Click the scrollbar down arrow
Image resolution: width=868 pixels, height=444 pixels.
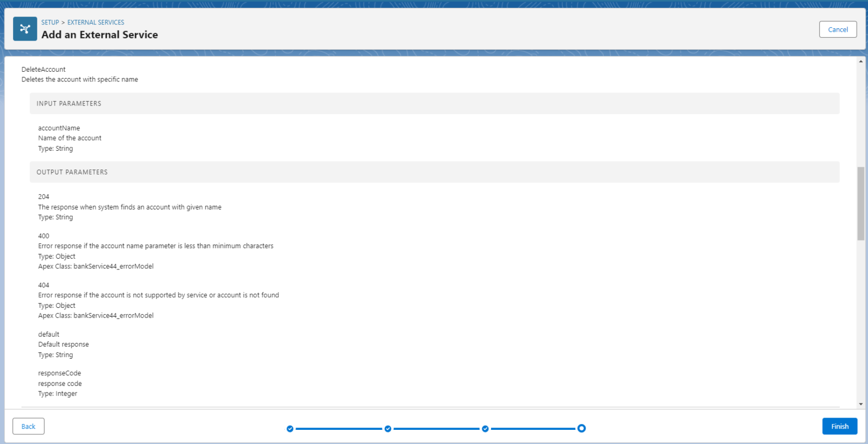point(860,403)
